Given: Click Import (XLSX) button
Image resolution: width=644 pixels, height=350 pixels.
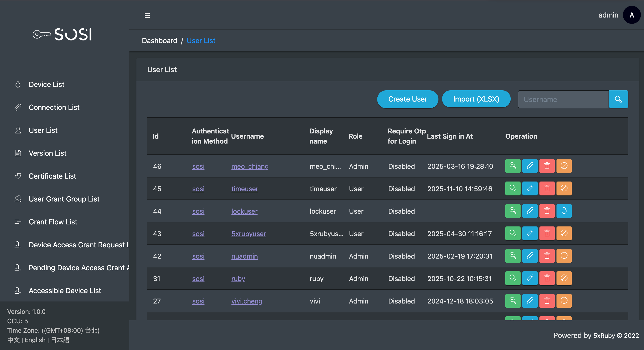Looking at the screenshot, I should coord(476,99).
